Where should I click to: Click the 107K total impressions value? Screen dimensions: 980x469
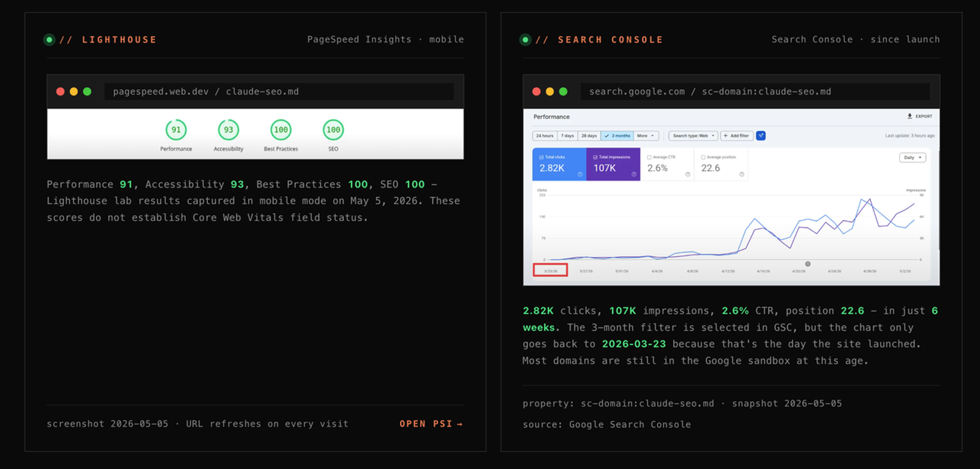click(x=605, y=168)
